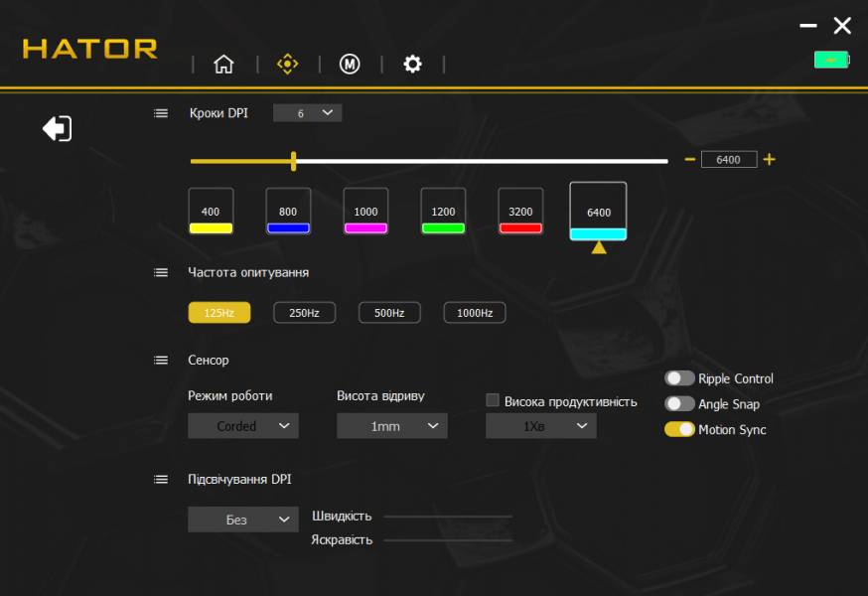Click the HATOR logo
Screen dimensions: 868x596
(x=89, y=49)
